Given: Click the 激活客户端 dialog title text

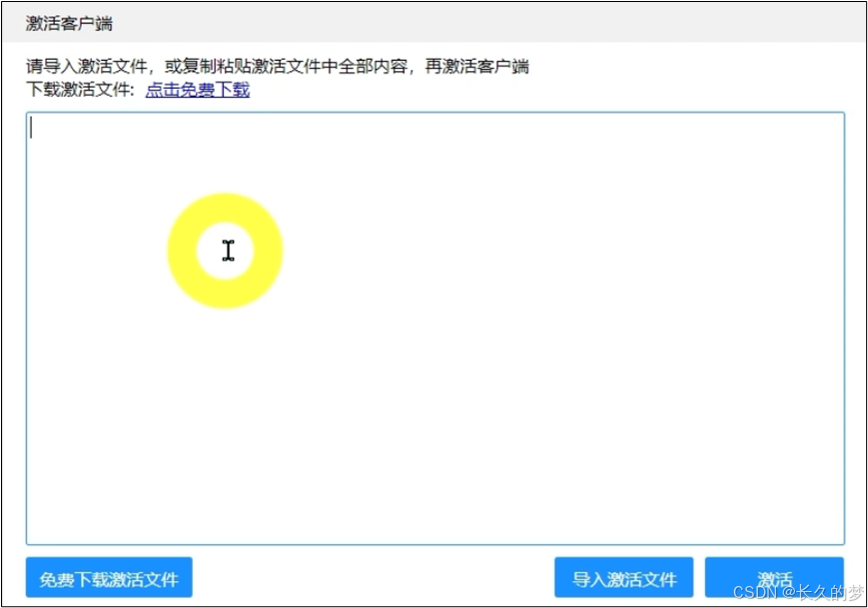Looking at the screenshot, I should pos(69,23).
